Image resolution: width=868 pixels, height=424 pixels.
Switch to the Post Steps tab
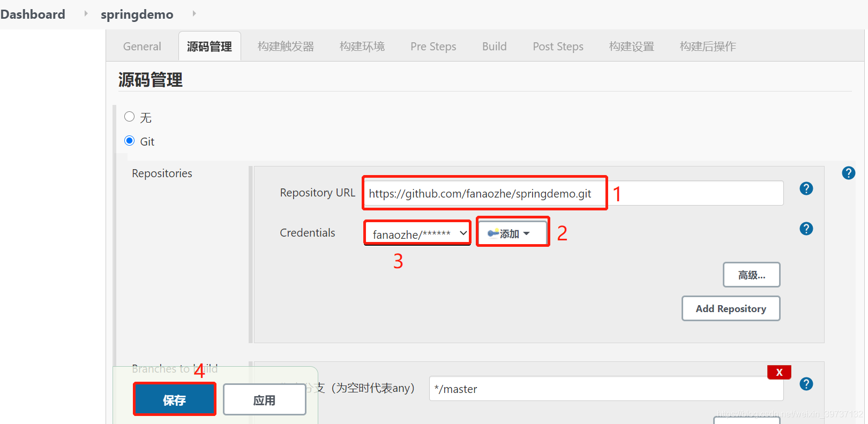pyautogui.click(x=558, y=47)
